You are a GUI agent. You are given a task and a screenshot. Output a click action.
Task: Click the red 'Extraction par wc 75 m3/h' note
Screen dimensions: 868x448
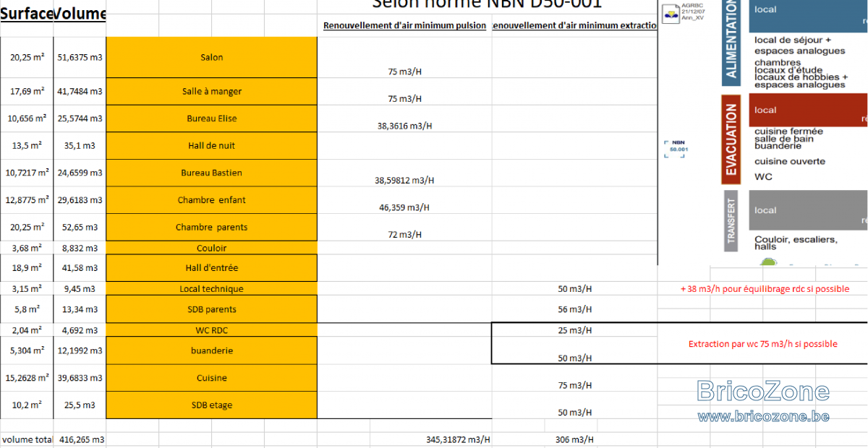[x=763, y=344]
